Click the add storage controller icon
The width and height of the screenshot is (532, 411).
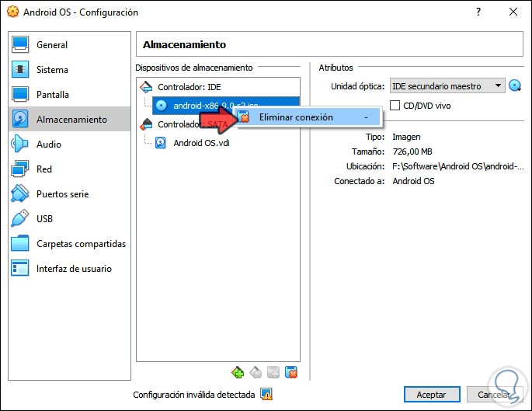(x=238, y=372)
